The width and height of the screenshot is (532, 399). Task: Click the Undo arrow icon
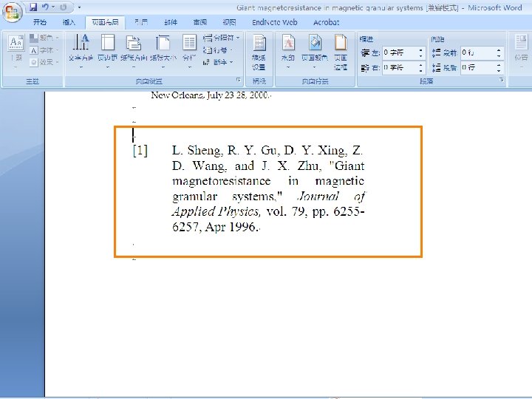click(45, 7)
